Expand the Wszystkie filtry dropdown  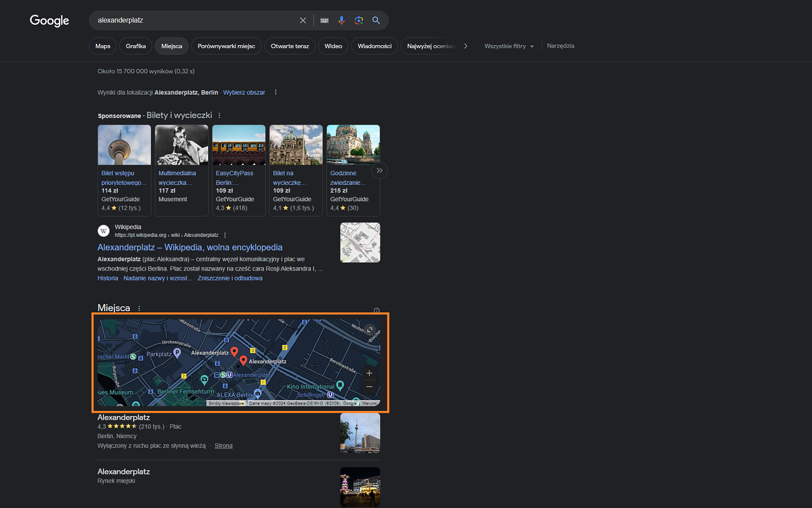tap(509, 46)
